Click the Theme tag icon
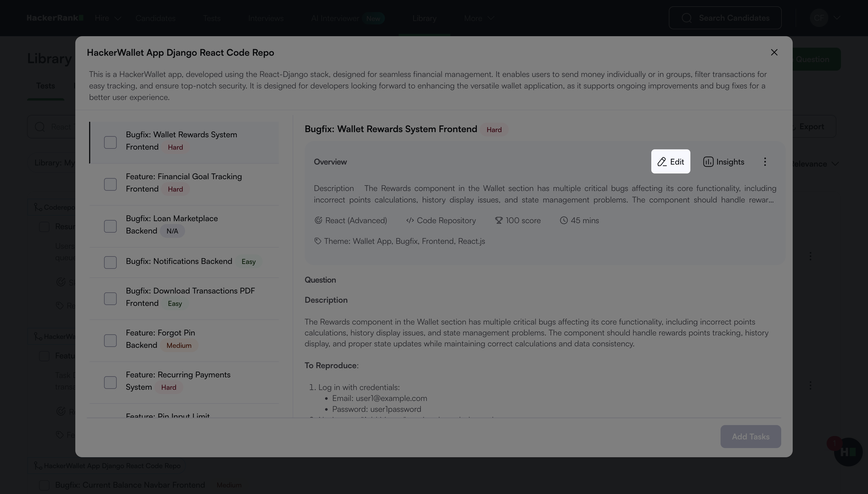Viewport: 868px width, 494px height. pyautogui.click(x=318, y=241)
